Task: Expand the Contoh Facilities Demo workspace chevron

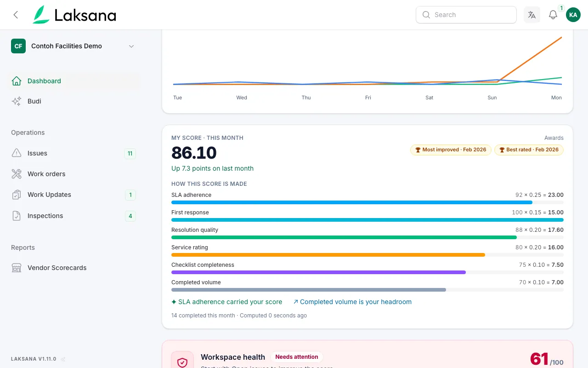Action: (131, 46)
